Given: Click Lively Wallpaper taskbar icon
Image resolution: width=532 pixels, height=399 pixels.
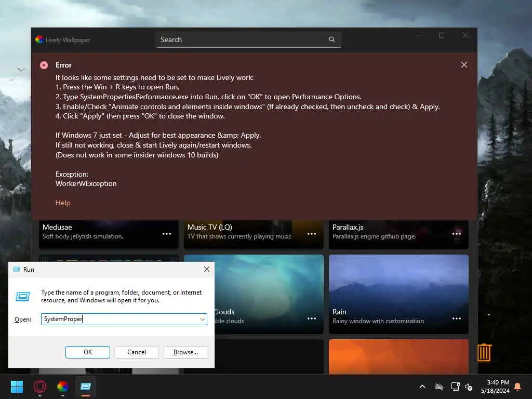Looking at the screenshot, I should point(63,387).
